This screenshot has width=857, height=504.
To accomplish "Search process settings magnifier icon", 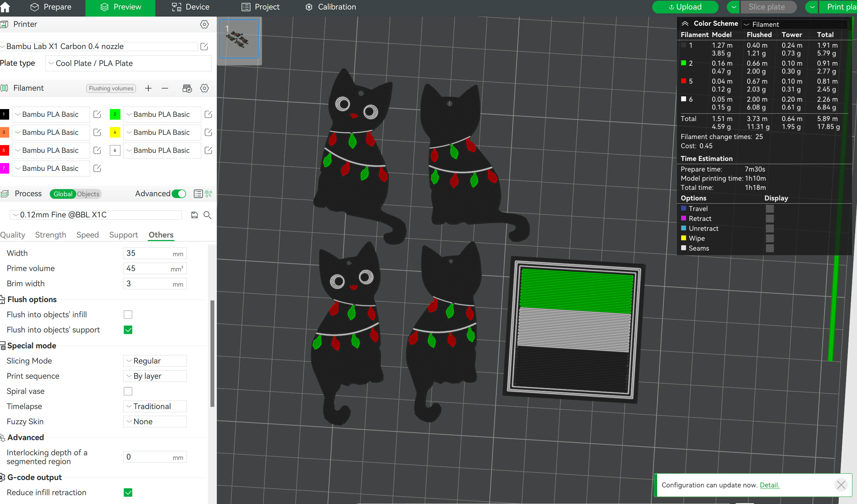I will pyautogui.click(x=208, y=215).
